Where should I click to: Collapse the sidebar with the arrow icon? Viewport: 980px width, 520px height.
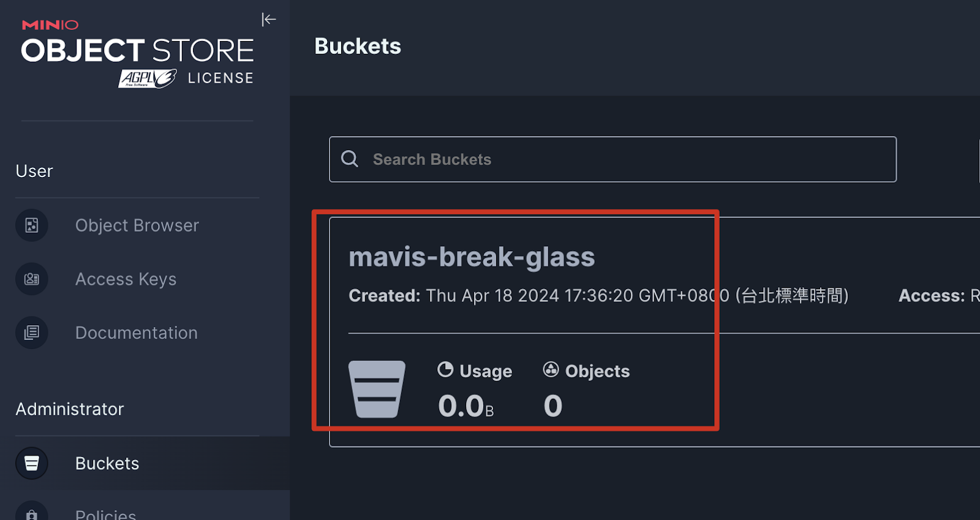(x=268, y=20)
